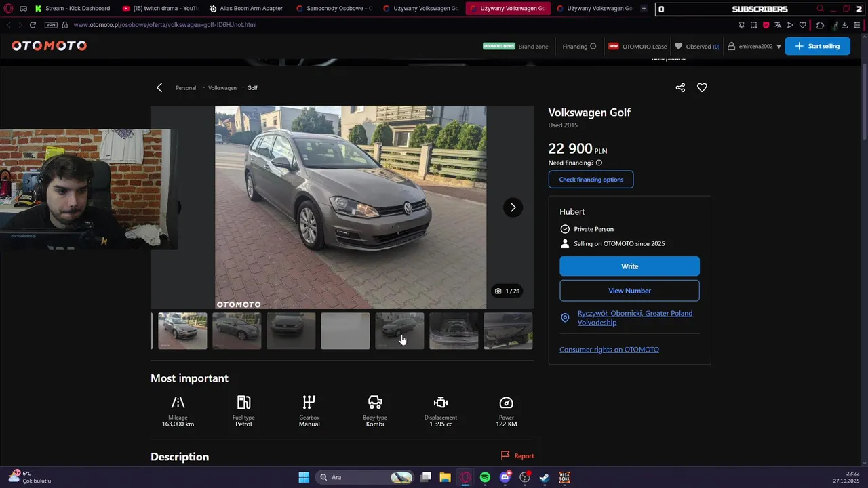
Task: Click the weather widget on taskbar
Action: click(31, 477)
